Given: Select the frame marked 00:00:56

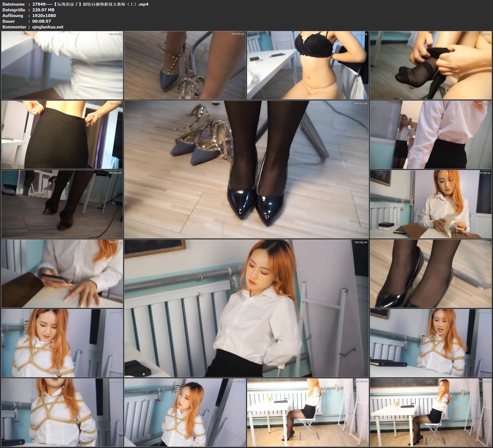Looking at the screenshot, I should (185, 65).
